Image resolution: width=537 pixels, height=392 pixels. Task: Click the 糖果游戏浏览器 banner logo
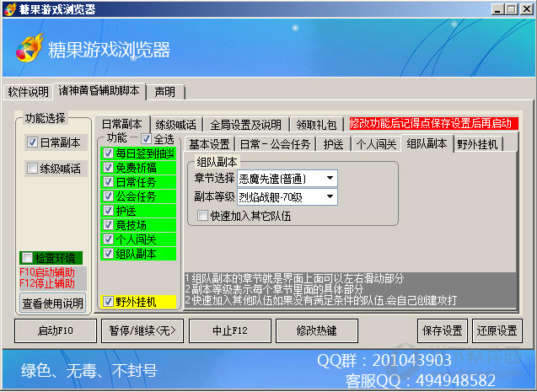(x=30, y=48)
